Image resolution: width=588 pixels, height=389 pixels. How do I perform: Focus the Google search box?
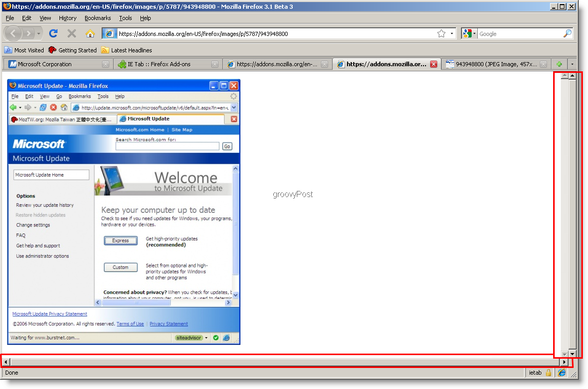tap(520, 34)
